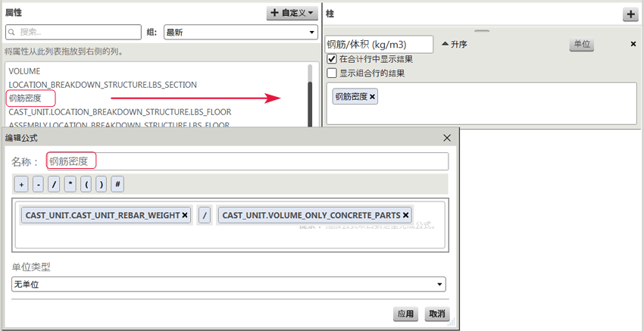644x331 pixels.
Task: Insert the # number token into formula
Action: [x=117, y=185]
